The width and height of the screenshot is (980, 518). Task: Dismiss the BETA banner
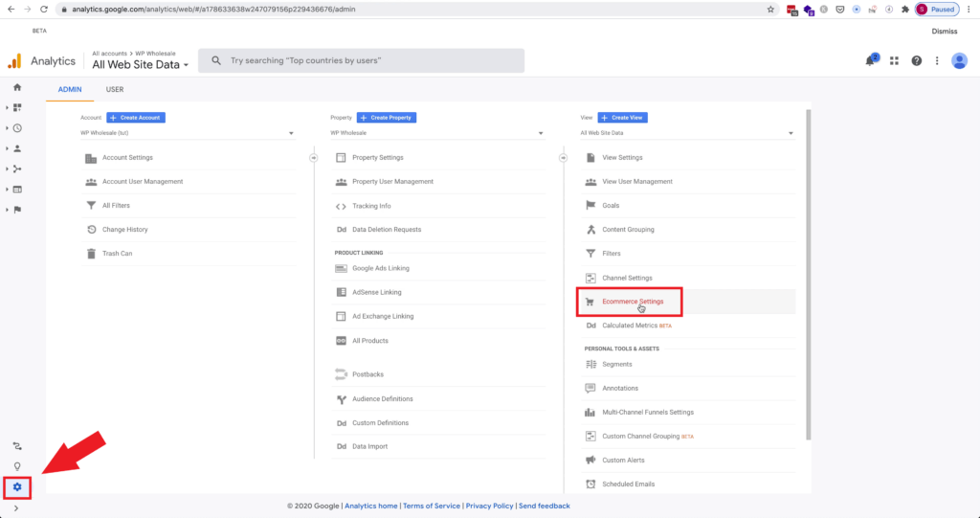pos(946,32)
